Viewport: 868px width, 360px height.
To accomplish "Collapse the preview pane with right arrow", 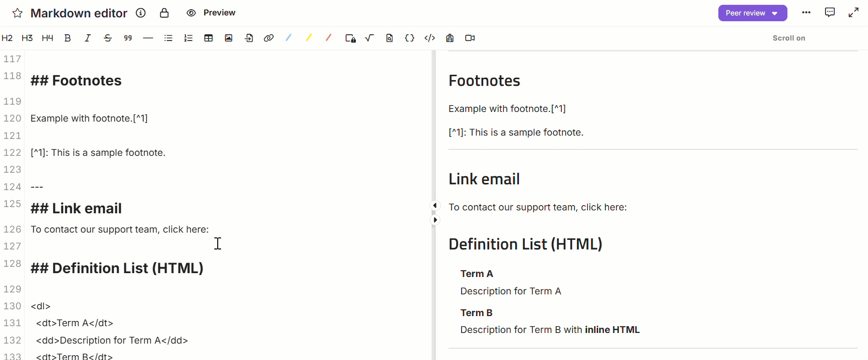I will (x=435, y=220).
